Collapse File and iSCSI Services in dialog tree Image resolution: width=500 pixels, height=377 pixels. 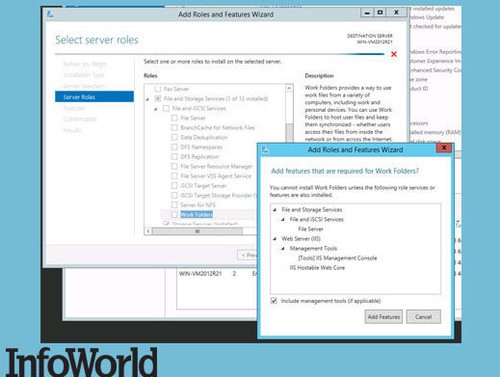click(283, 220)
